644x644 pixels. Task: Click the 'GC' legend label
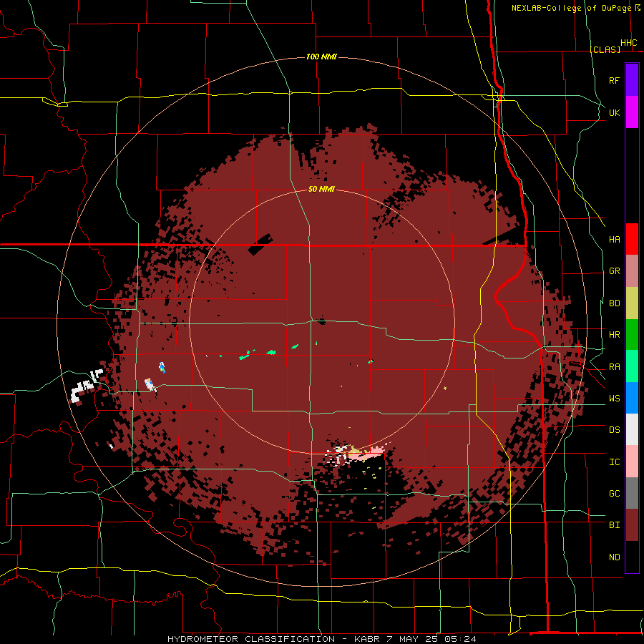(614, 494)
